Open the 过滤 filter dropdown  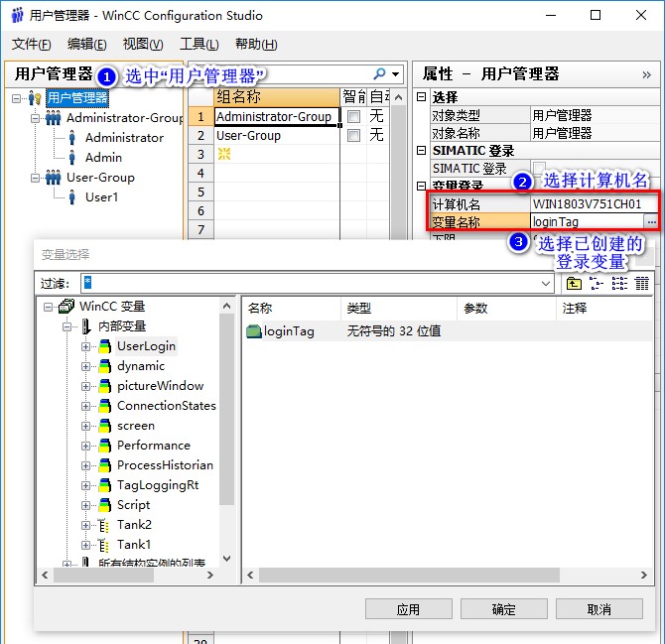(x=546, y=284)
